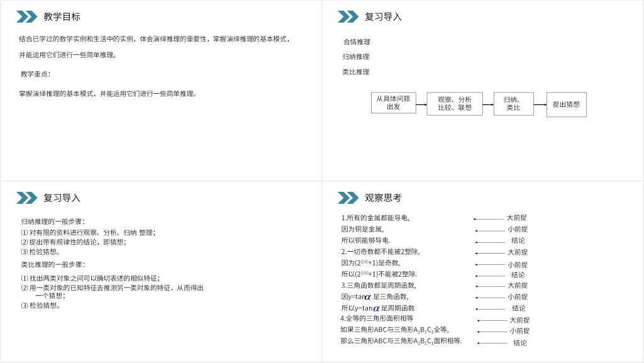Click chevron icon on the flowchart slide's 复习导入 title
Viewport: 644px width, 363px height.
tap(348, 17)
